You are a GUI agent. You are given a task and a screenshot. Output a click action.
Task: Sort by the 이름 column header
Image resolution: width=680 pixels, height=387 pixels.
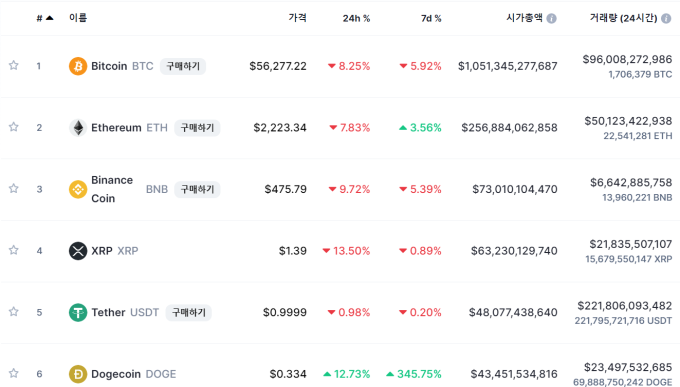pyautogui.click(x=78, y=18)
